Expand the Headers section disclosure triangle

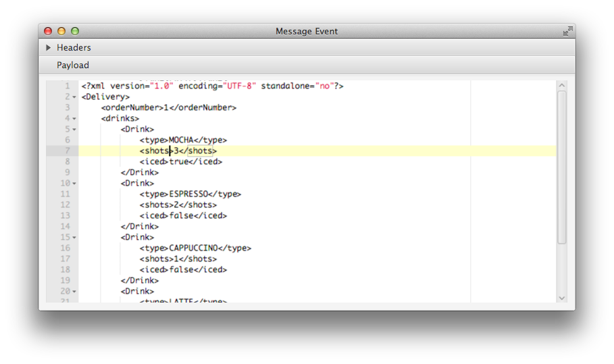[48, 48]
